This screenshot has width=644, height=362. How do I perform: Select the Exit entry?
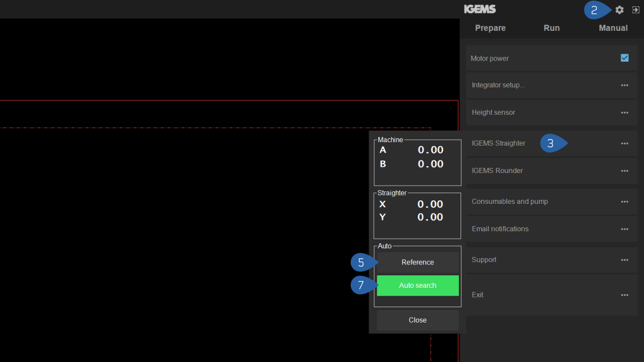[x=551, y=295]
